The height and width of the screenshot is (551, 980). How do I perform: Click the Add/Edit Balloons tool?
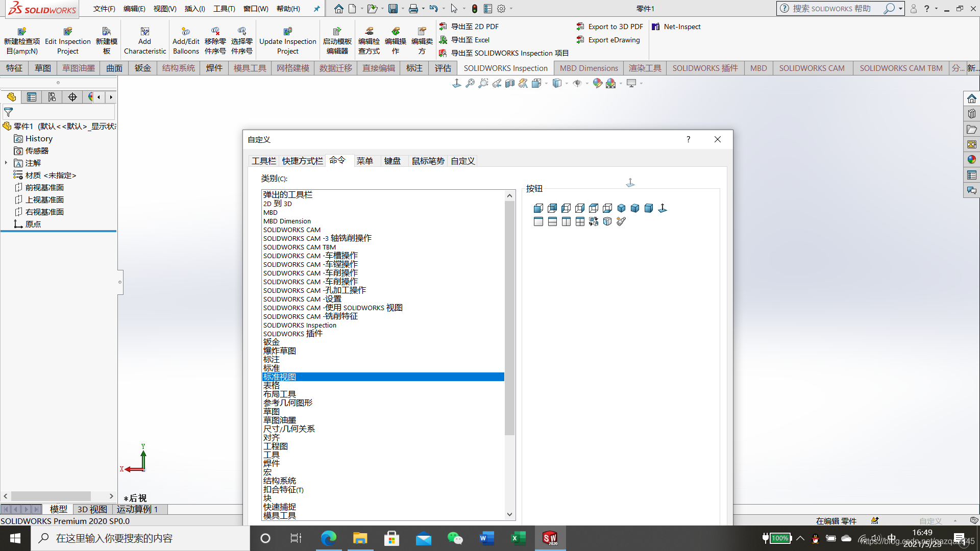tap(186, 40)
